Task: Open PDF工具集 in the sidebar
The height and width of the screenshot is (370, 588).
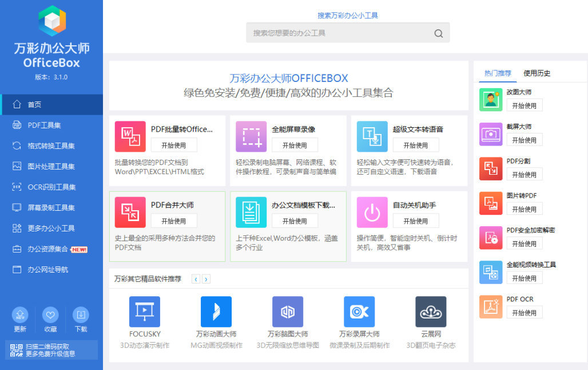Action: tap(51, 125)
